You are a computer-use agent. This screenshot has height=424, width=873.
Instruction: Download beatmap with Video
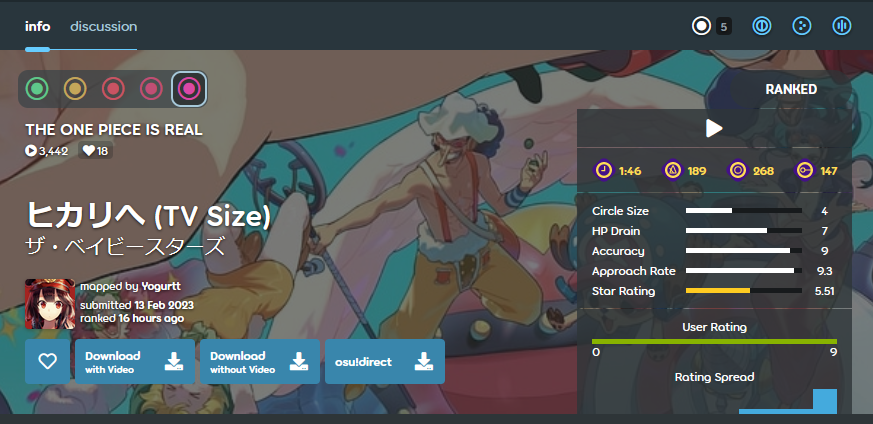[135, 362]
